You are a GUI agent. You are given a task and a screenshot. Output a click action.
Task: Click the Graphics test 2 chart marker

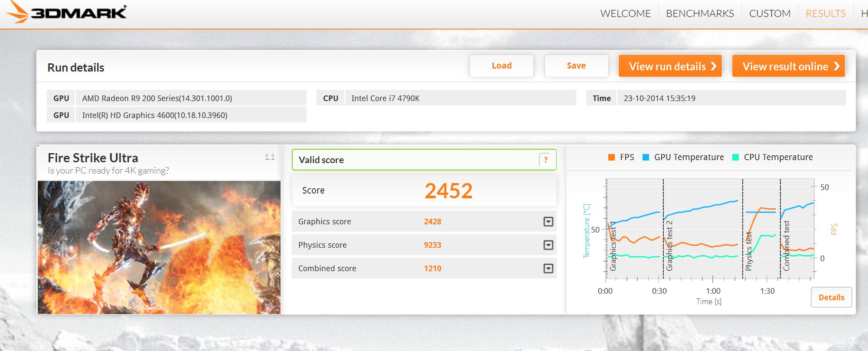[x=669, y=246]
